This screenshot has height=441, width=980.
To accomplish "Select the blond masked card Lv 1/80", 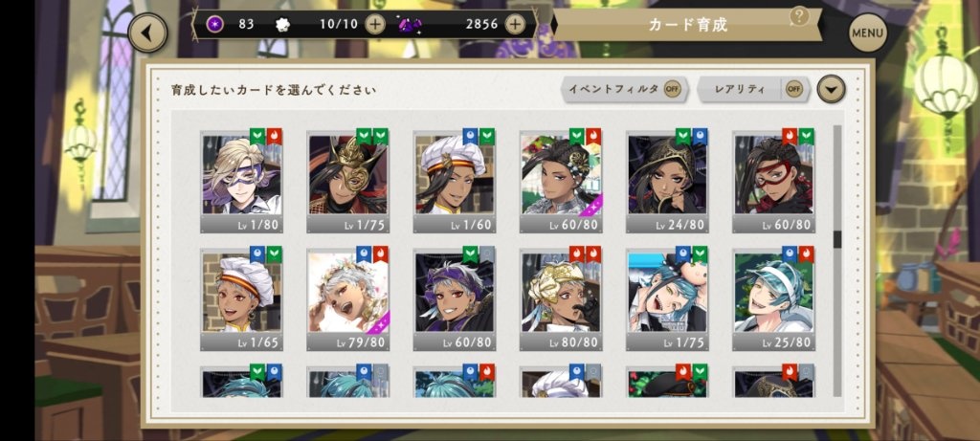I will click(241, 181).
